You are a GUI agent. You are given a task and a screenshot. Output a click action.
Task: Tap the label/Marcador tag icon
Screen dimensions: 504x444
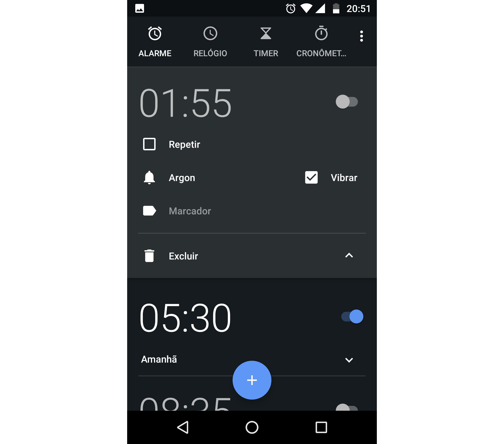(x=151, y=210)
